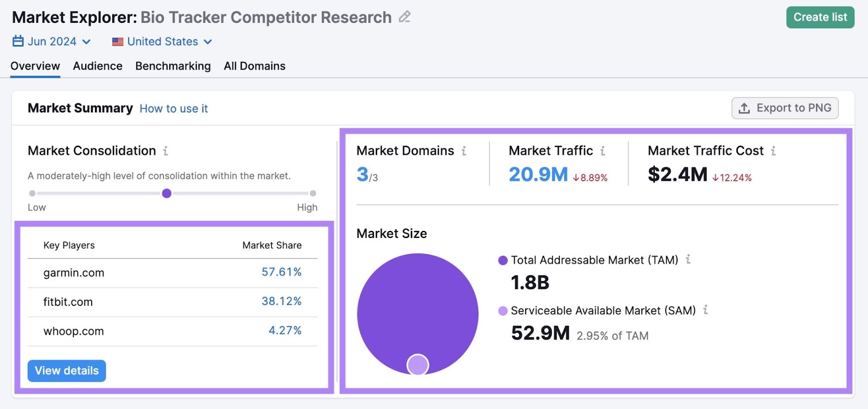Click the Export to PNG button

pyautogui.click(x=785, y=108)
